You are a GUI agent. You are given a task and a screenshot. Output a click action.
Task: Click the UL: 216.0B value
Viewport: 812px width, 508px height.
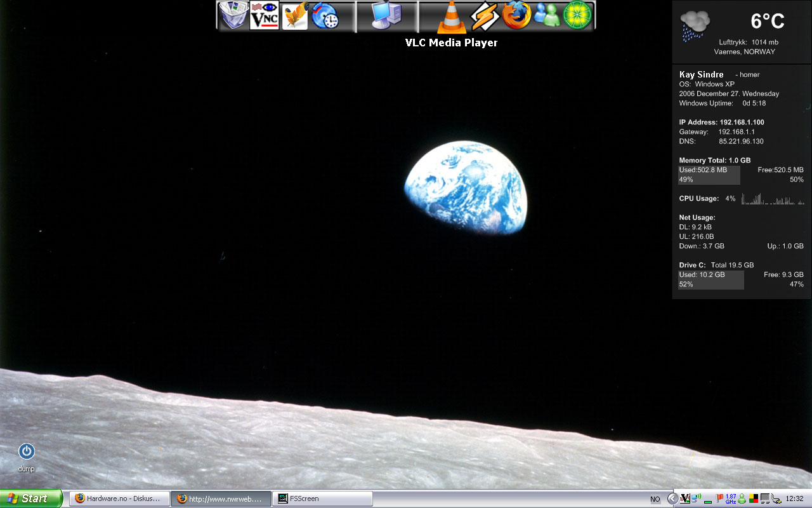[697, 236]
